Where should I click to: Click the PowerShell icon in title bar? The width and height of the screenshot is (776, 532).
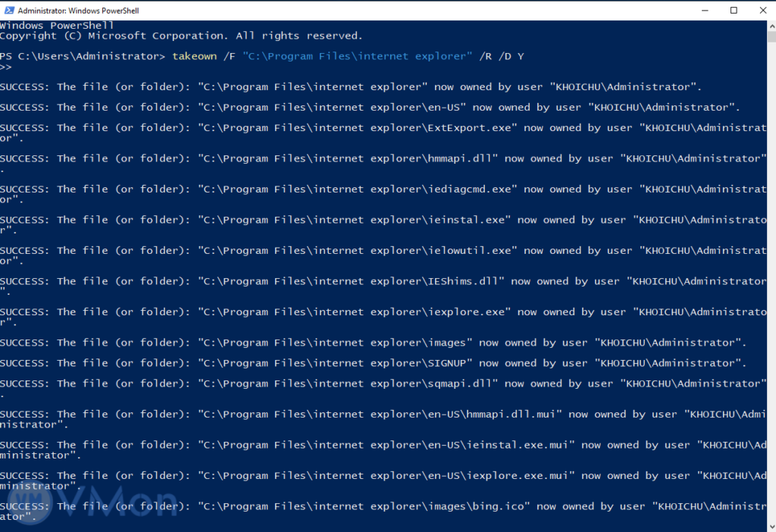click(x=8, y=11)
